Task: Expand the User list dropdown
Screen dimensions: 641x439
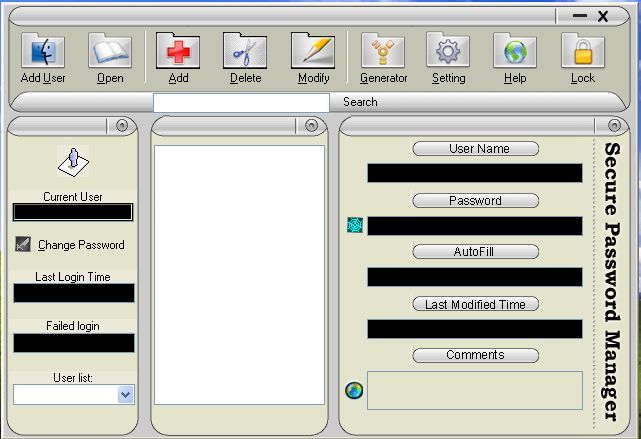Action: click(125, 395)
